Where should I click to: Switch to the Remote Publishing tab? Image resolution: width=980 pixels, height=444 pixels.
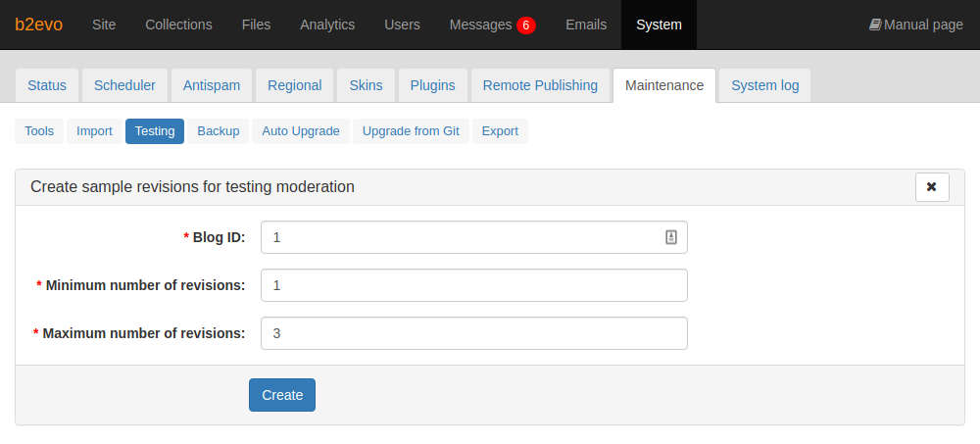[541, 85]
